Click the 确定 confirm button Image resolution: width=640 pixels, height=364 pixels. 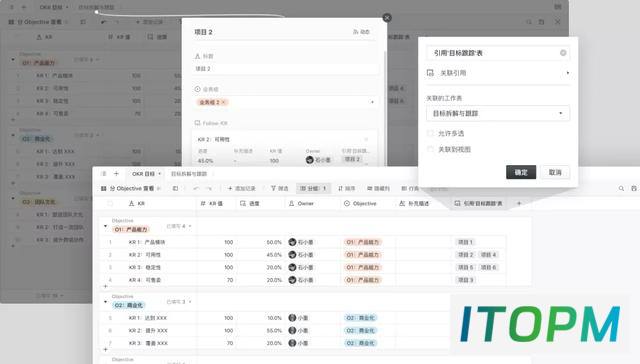521,172
